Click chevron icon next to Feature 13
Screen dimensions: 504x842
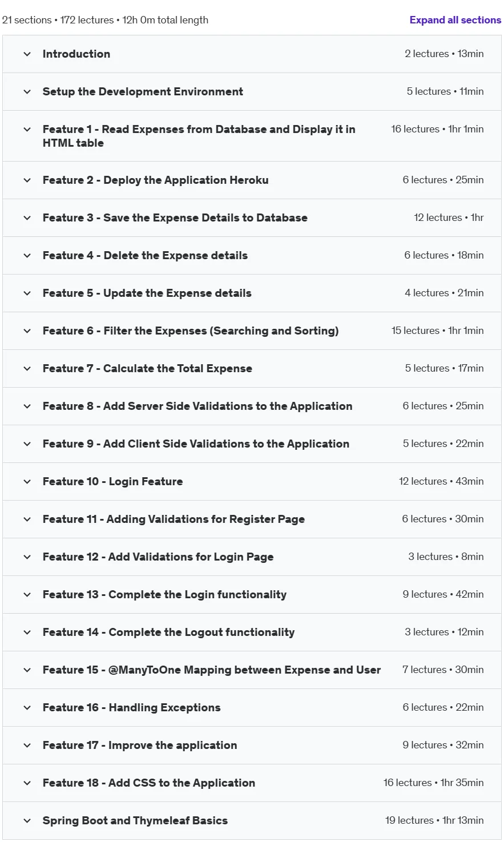[27, 595]
